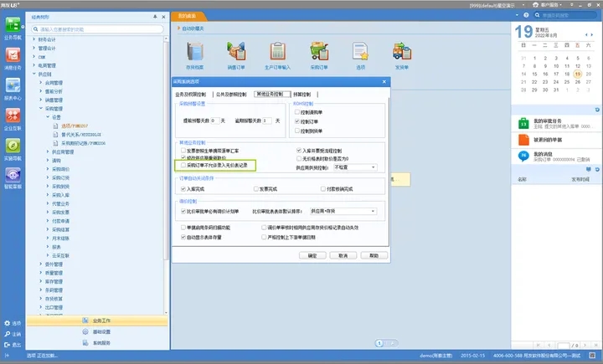Click the help question-mark icon in top bar
603x364 pixels.
526,15
